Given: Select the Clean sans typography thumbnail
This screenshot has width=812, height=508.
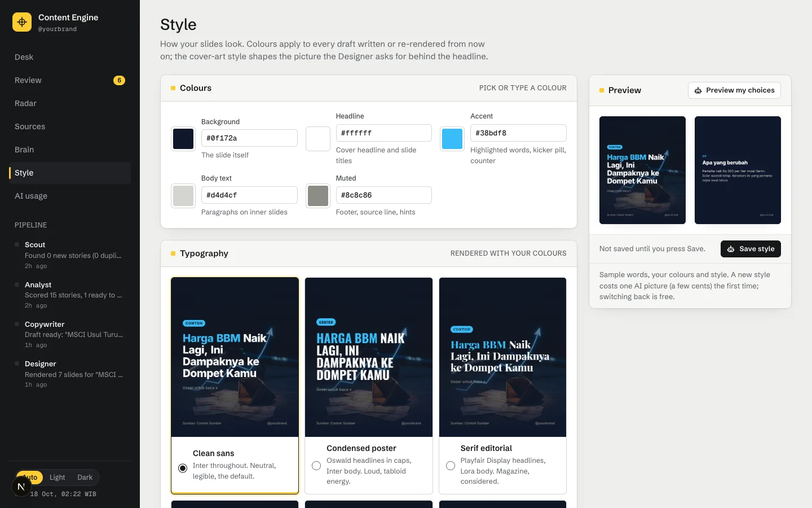Looking at the screenshot, I should coord(235,357).
